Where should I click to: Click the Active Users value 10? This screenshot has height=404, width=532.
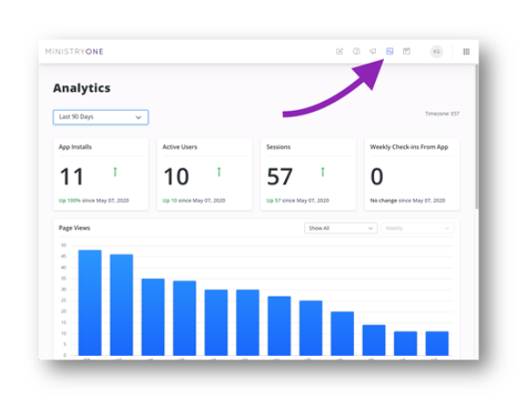pyautogui.click(x=176, y=177)
